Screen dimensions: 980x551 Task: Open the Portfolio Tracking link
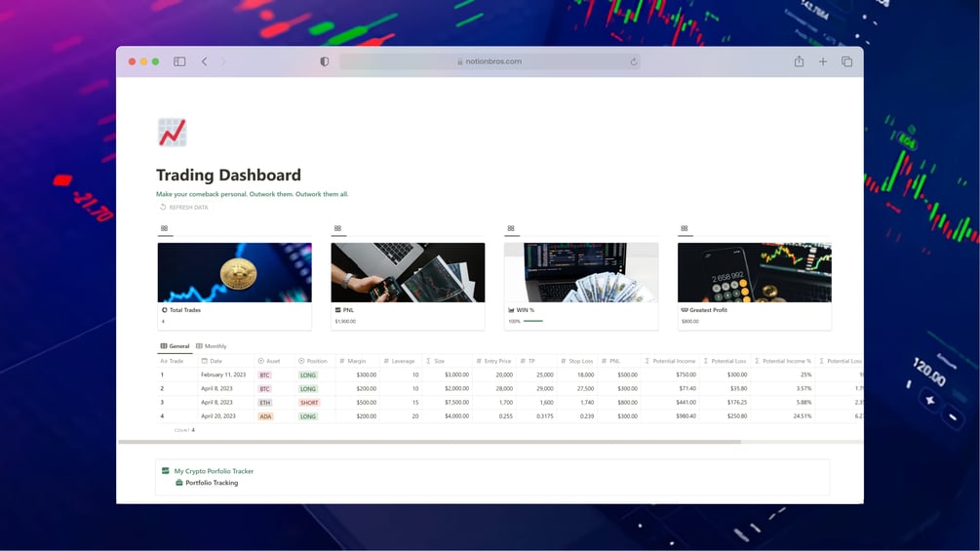click(x=212, y=483)
